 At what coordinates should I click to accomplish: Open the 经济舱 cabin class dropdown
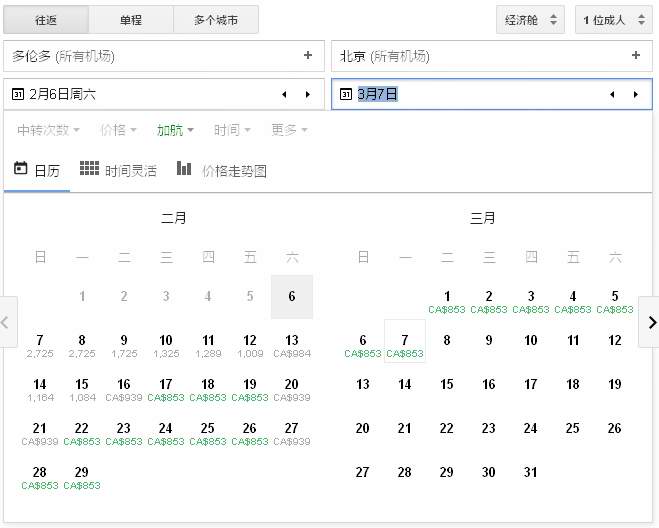(530, 20)
